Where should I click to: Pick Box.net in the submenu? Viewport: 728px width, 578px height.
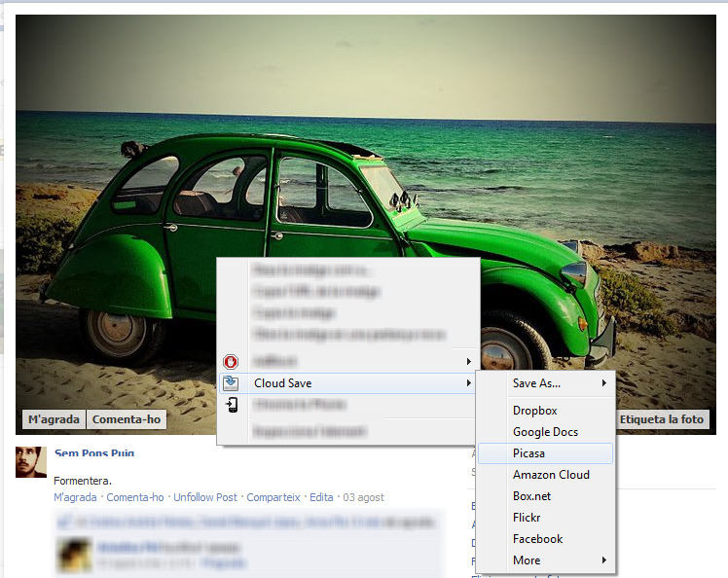click(x=532, y=496)
